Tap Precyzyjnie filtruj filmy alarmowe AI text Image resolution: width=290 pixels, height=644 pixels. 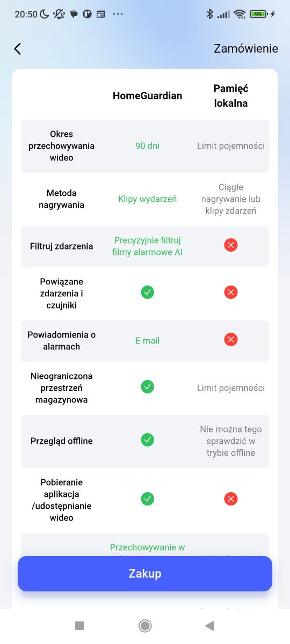point(147,246)
